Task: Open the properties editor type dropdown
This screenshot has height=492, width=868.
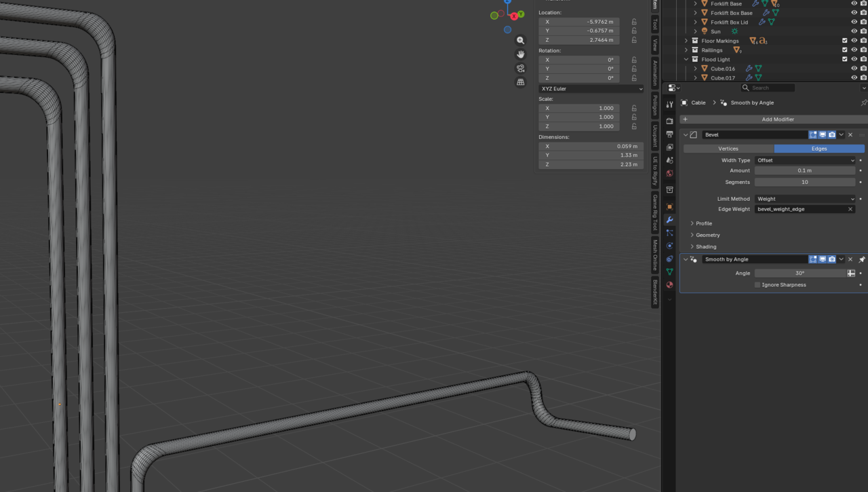Action: (673, 88)
